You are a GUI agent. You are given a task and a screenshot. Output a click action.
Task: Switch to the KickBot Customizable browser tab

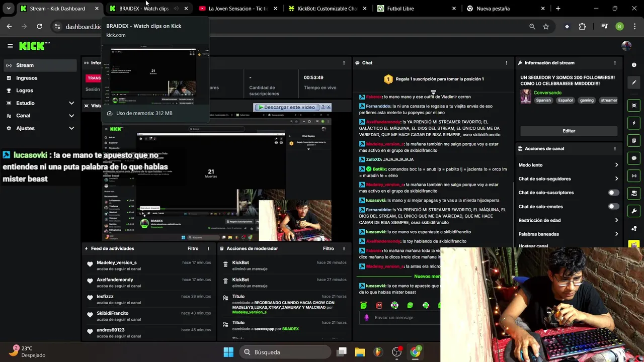tap(328, 9)
